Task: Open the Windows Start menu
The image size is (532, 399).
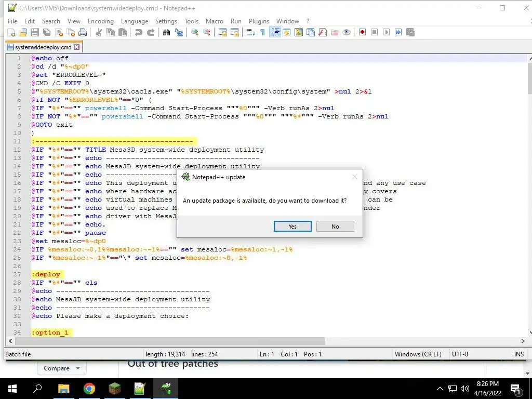Action: [12, 389]
